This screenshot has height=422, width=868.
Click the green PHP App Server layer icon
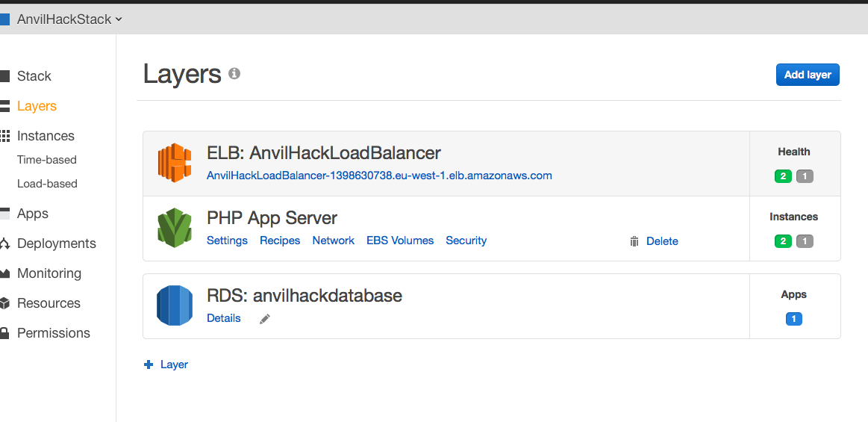coord(175,228)
